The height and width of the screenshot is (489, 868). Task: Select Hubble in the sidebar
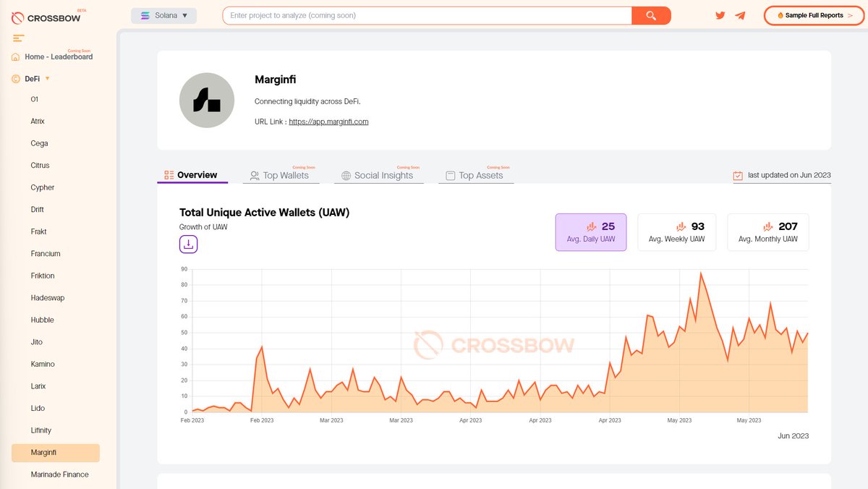(42, 320)
